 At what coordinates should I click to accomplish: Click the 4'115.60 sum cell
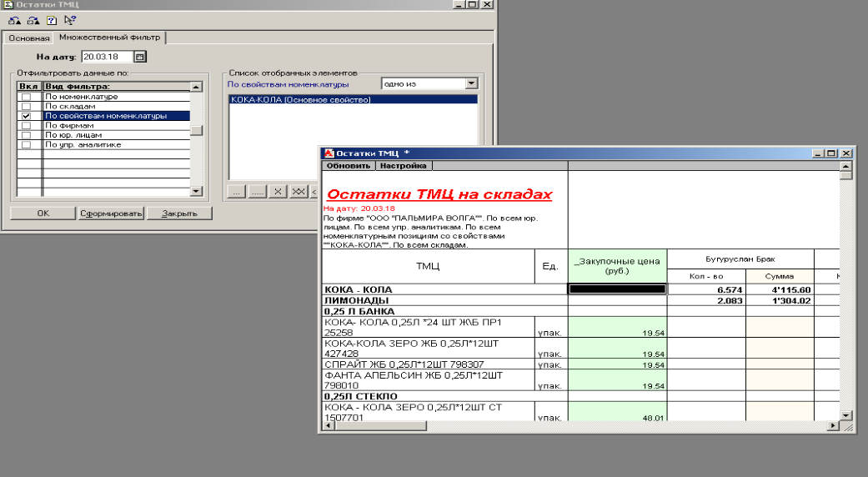pos(780,289)
